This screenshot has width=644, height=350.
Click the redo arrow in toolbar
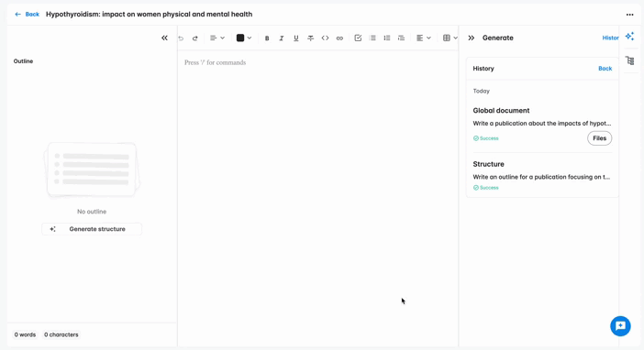[x=195, y=38]
